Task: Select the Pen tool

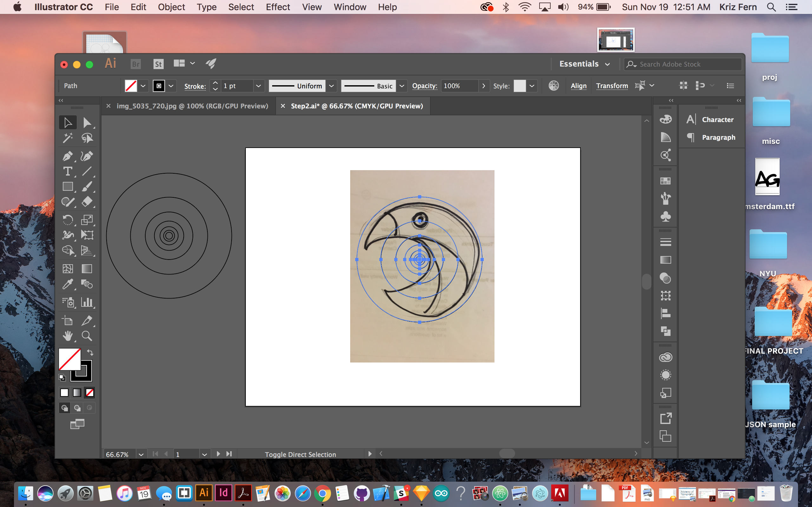Action: [68, 156]
